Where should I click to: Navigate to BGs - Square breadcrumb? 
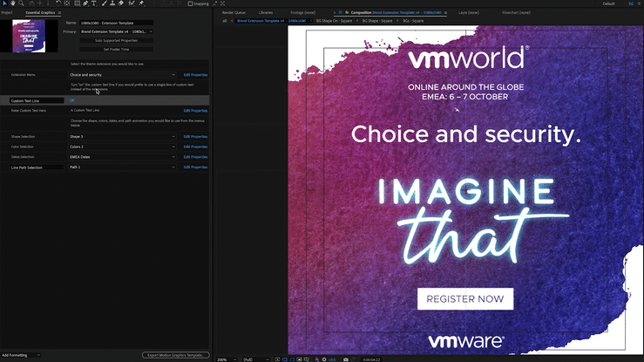(x=413, y=21)
